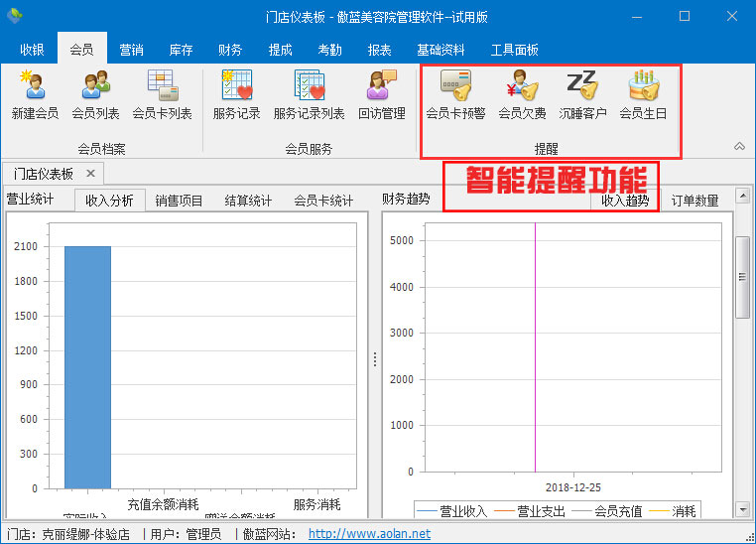Select the 会员卡统计 chart tab
The image size is (756, 544).
pyautogui.click(x=323, y=201)
